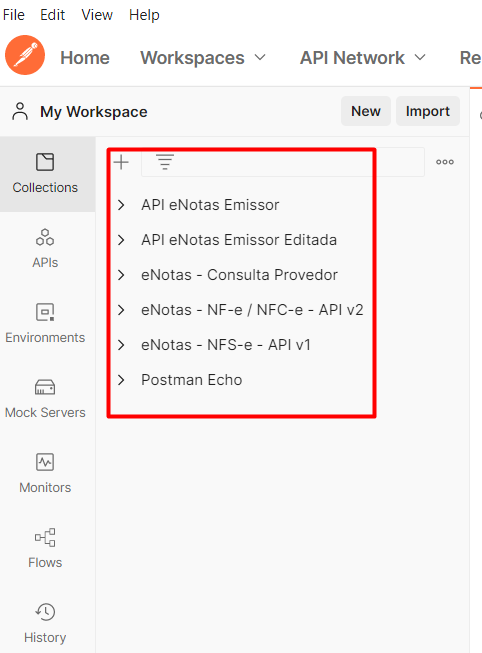Open the Mock Servers sidebar panel
482x653 pixels.
pos(45,399)
